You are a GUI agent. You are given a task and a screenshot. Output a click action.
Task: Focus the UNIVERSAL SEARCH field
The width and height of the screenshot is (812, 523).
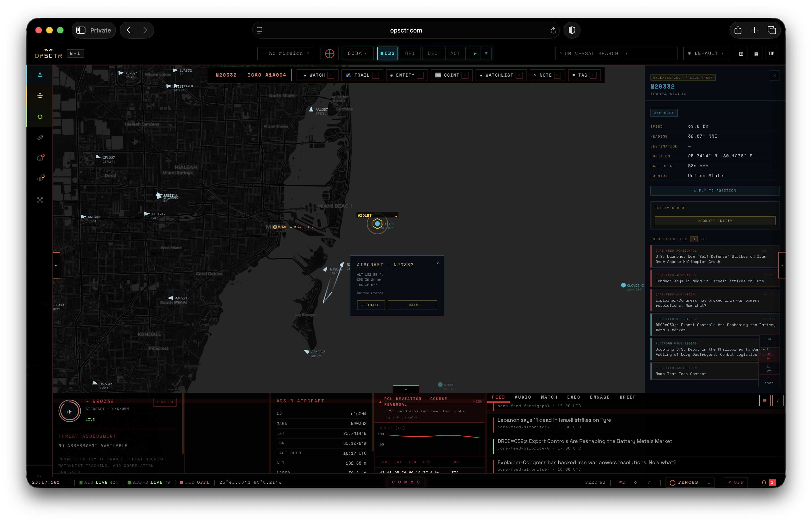coord(616,53)
